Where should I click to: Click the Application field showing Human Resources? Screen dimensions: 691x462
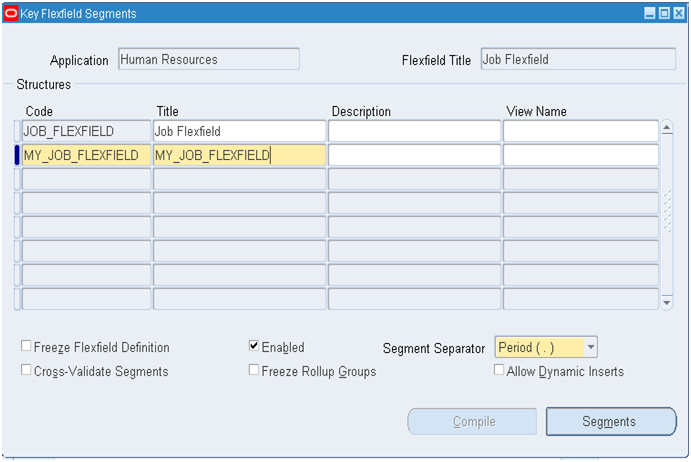pyautogui.click(x=209, y=59)
